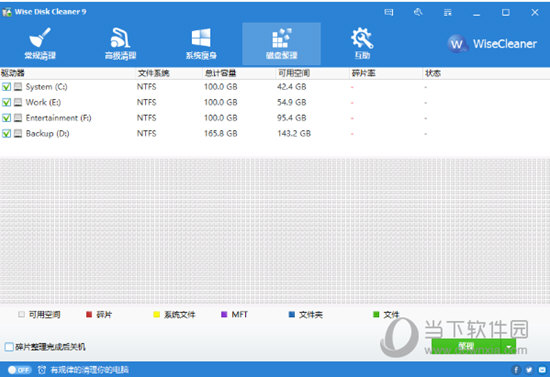Uncheck the Backup (D:) drive checkbox
Viewport: 550px width, 377px height.
tap(6, 133)
